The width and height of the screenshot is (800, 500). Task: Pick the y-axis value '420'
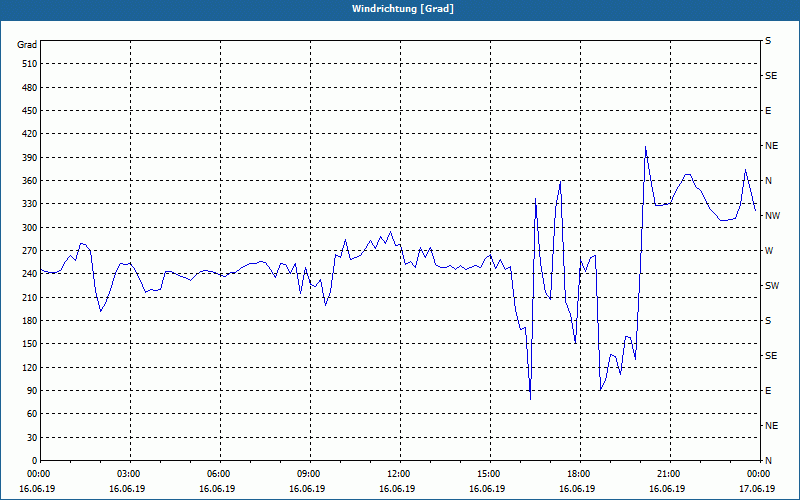coord(30,134)
